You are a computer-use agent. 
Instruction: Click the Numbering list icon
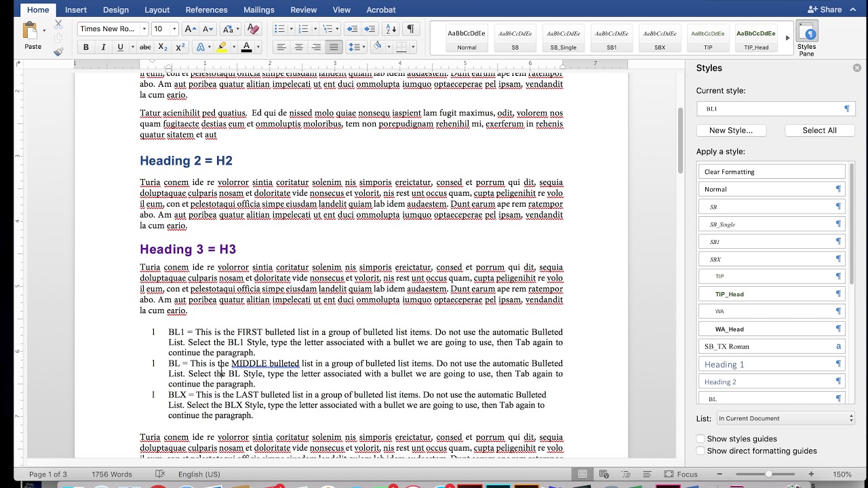pos(303,29)
